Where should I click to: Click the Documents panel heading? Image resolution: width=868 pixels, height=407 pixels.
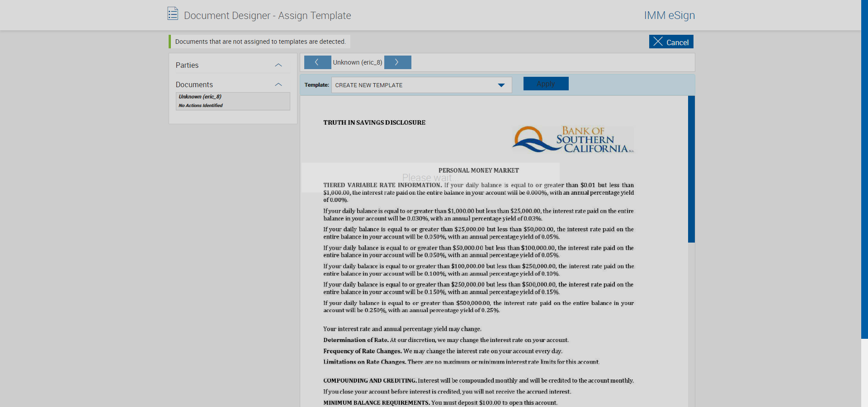194,84
